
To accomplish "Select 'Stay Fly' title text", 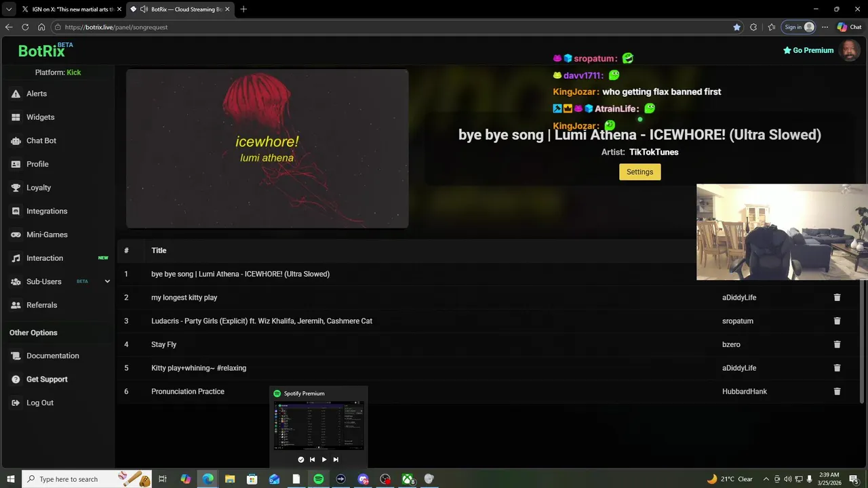I will click(163, 344).
